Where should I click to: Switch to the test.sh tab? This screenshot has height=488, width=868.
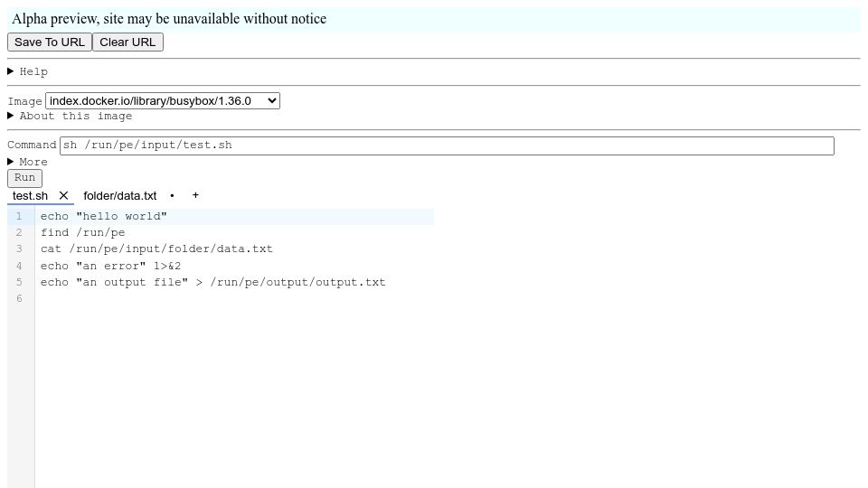tap(31, 196)
